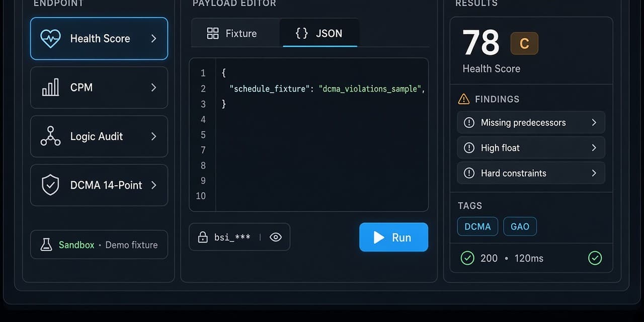Image resolution: width=644 pixels, height=322 pixels.
Task: Click line number 1 in editor gutter
Action: [x=203, y=73]
